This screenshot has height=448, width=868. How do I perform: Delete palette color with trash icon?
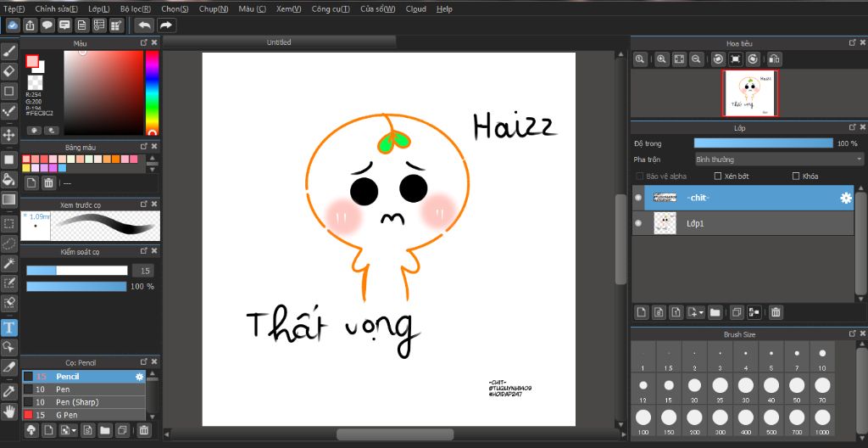point(48,183)
